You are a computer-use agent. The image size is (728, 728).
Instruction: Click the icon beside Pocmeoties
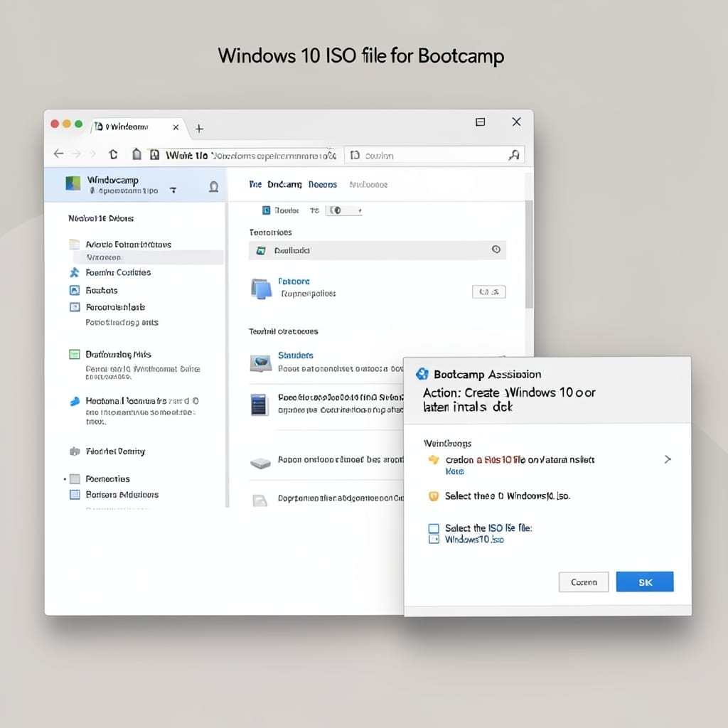74,478
